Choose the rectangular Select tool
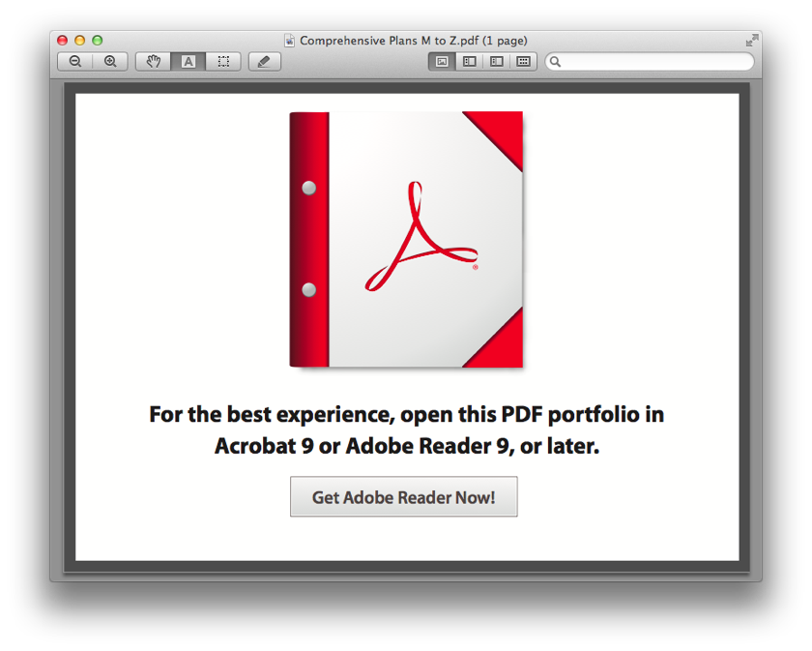Viewport: 812px width, 651px height. pyautogui.click(x=223, y=61)
